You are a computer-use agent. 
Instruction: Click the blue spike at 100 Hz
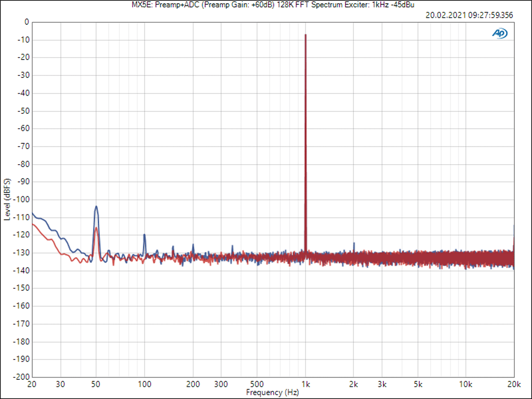coord(144,235)
